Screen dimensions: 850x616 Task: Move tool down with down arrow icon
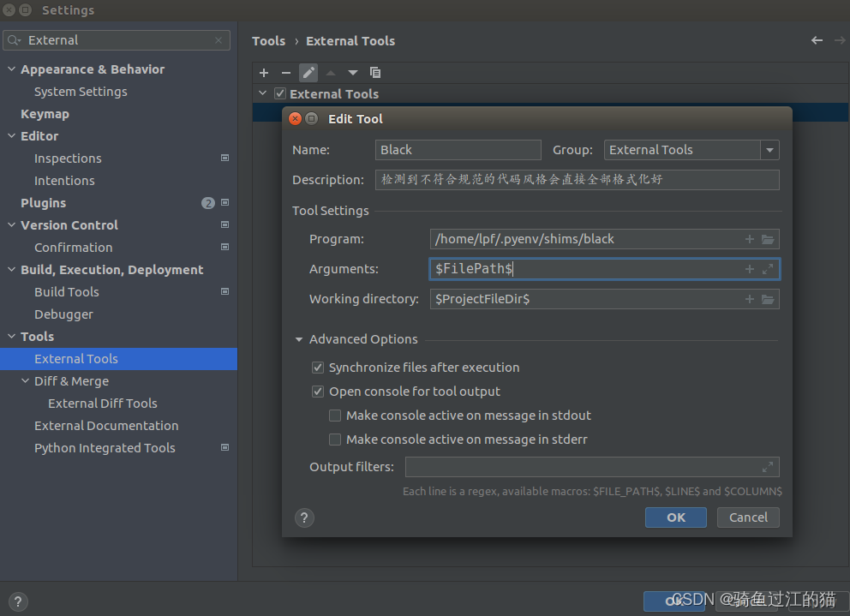(x=353, y=73)
